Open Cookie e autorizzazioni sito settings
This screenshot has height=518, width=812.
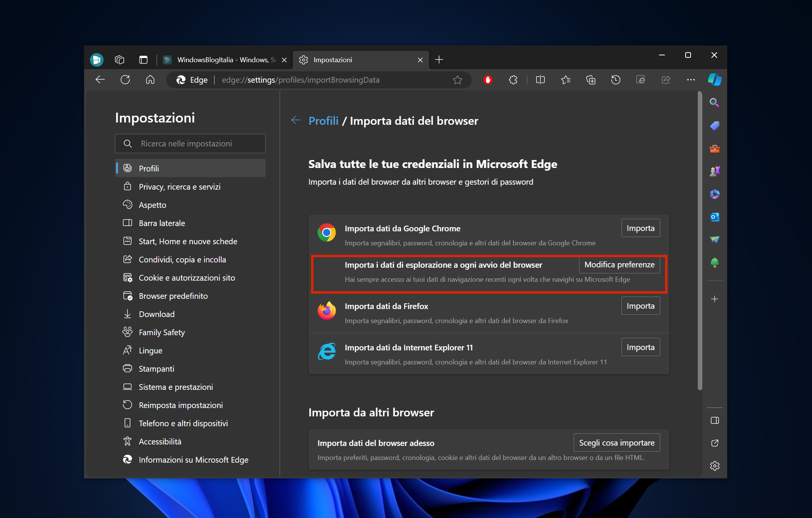coord(190,278)
